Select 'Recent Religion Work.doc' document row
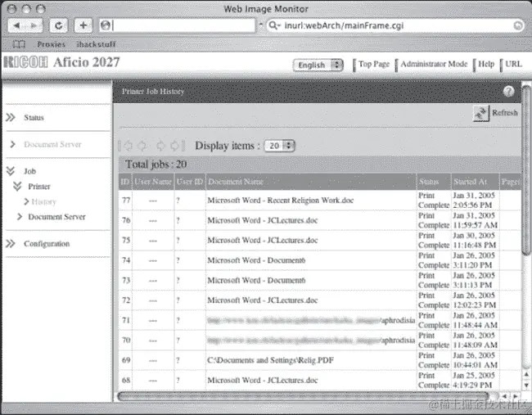532x415 pixels. click(x=280, y=201)
